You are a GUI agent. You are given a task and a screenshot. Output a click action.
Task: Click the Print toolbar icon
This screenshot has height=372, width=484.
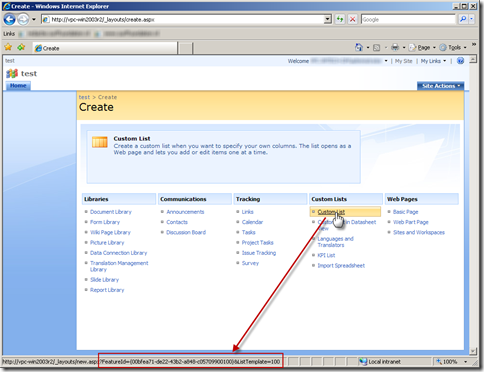click(x=395, y=47)
